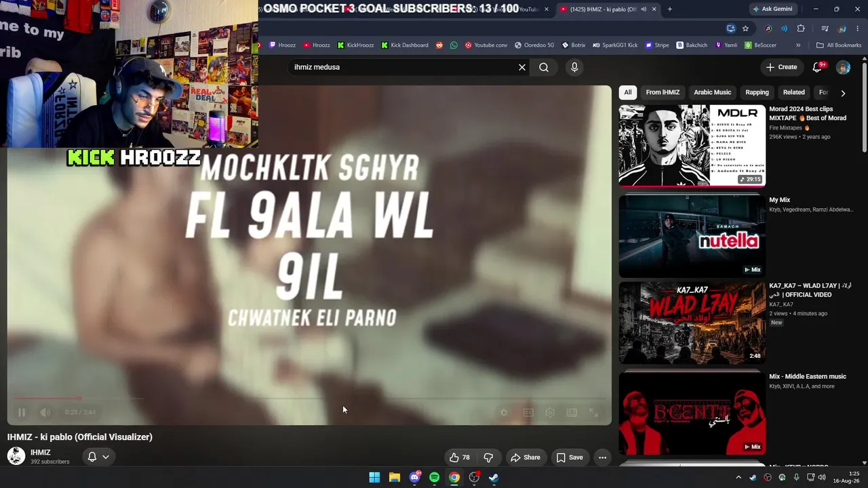Like the video with thumbs up
This screenshot has width=868, height=488.
tap(459, 457)
